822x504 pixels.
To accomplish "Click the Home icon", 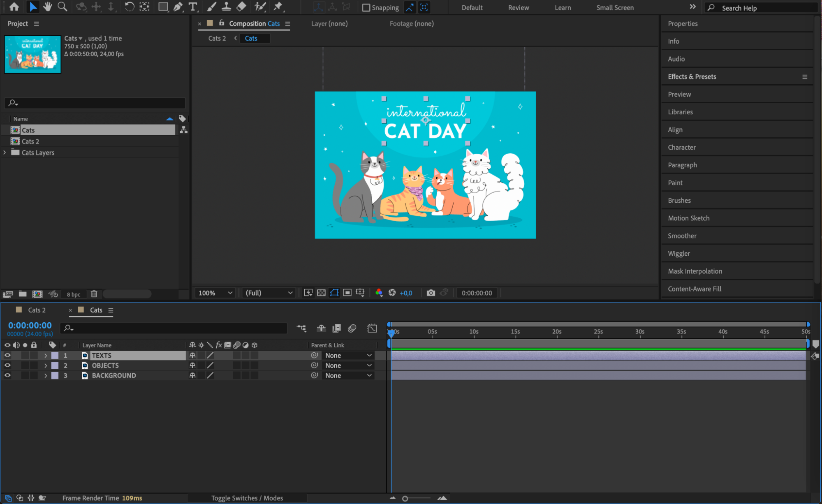I will coord(14,7).
